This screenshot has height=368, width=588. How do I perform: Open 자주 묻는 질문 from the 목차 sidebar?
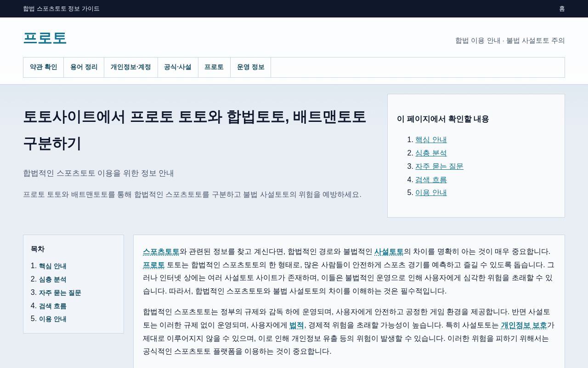pyautogui.click(x=60, y=293)
